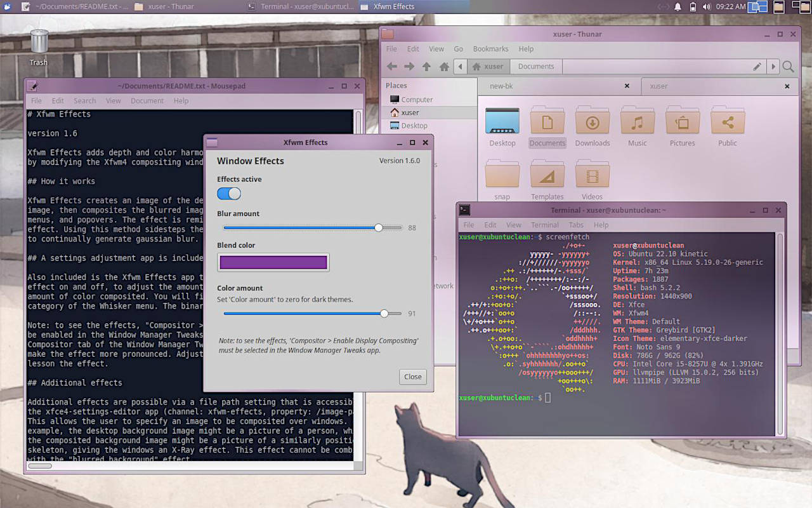812x508 pixels.
Task: Click the Thunar search magnifier icon
Action: pos(788,66)
